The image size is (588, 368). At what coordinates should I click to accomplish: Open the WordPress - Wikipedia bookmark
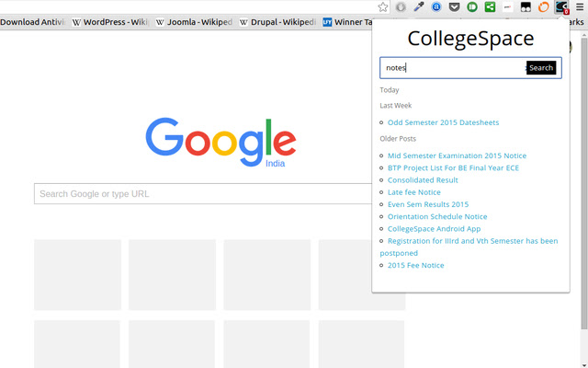[x=110, y=22]
